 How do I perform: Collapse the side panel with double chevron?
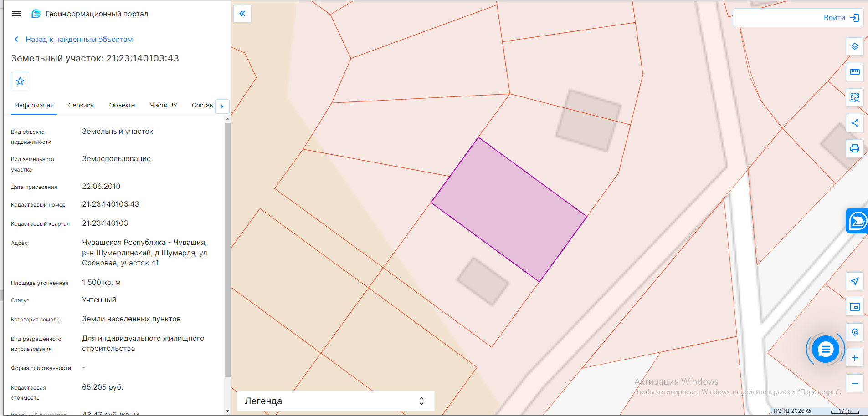[242, 14]
